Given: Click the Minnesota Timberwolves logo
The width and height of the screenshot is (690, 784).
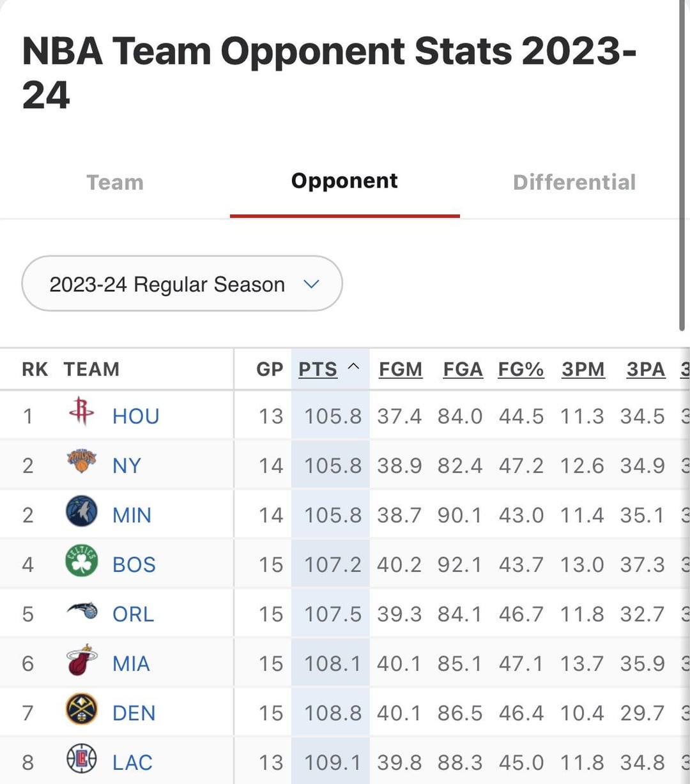Looking at the screenshot, I should point(81,511).
